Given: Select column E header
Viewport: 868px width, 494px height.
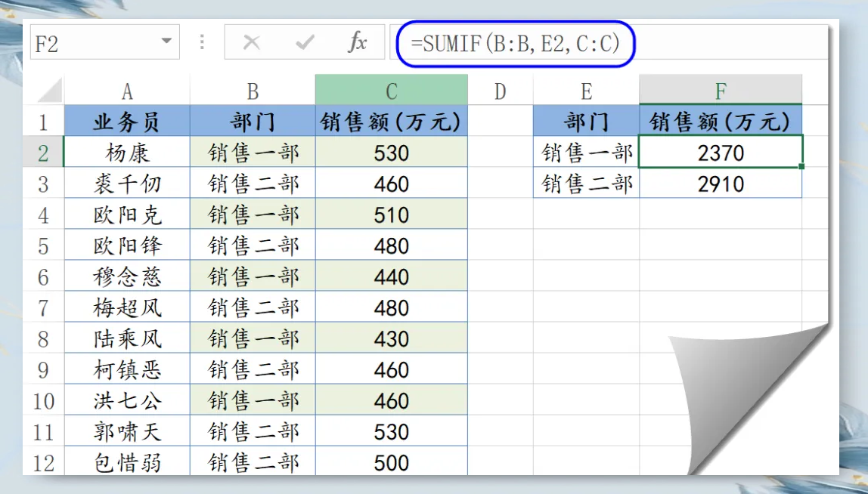Looking at the screenshot, I should [x=586, y=91].
